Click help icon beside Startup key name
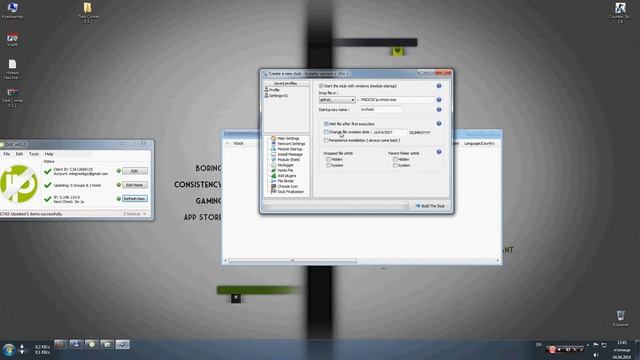The width and height of the screenshot is (640, 360). click(439, 109)
